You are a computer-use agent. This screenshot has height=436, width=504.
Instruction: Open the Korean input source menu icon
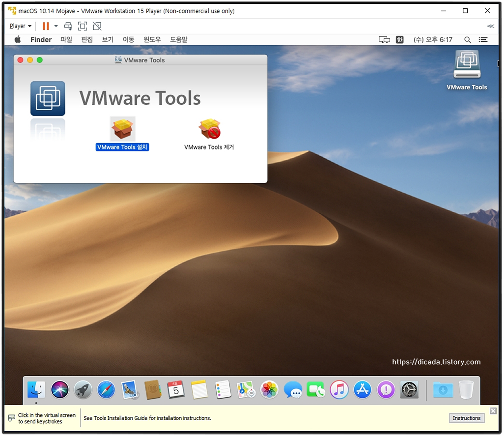[399, 39]
